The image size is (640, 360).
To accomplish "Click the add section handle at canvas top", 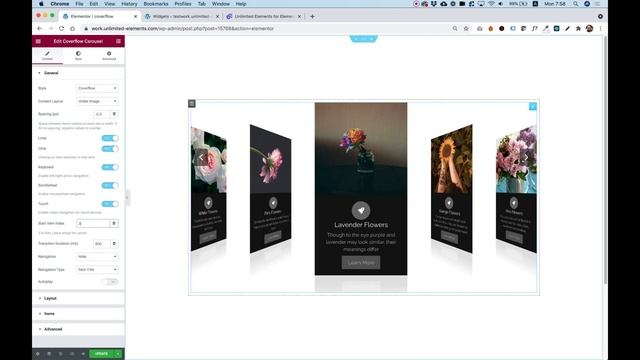I will (x=364, y=39).
